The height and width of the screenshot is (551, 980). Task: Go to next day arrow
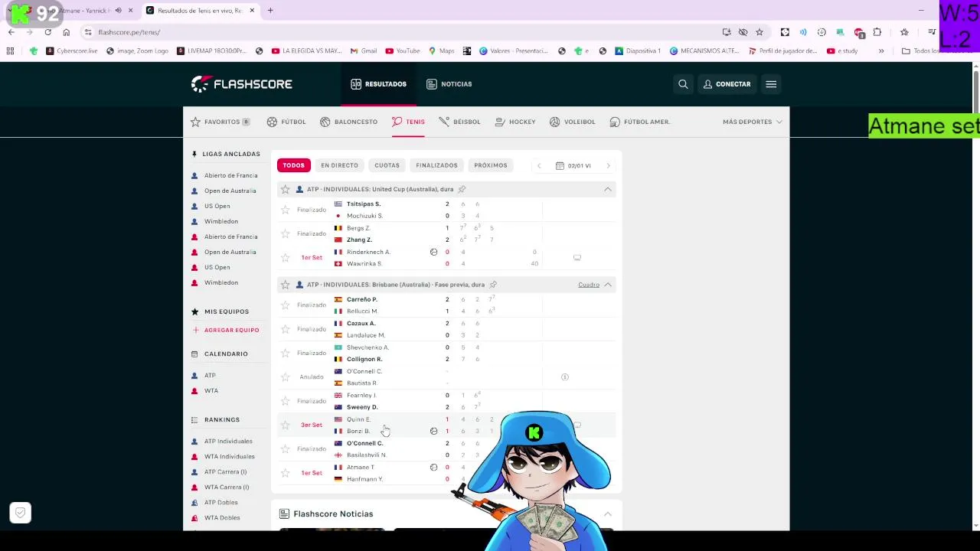pyautogui.click(x=609, y=165)
